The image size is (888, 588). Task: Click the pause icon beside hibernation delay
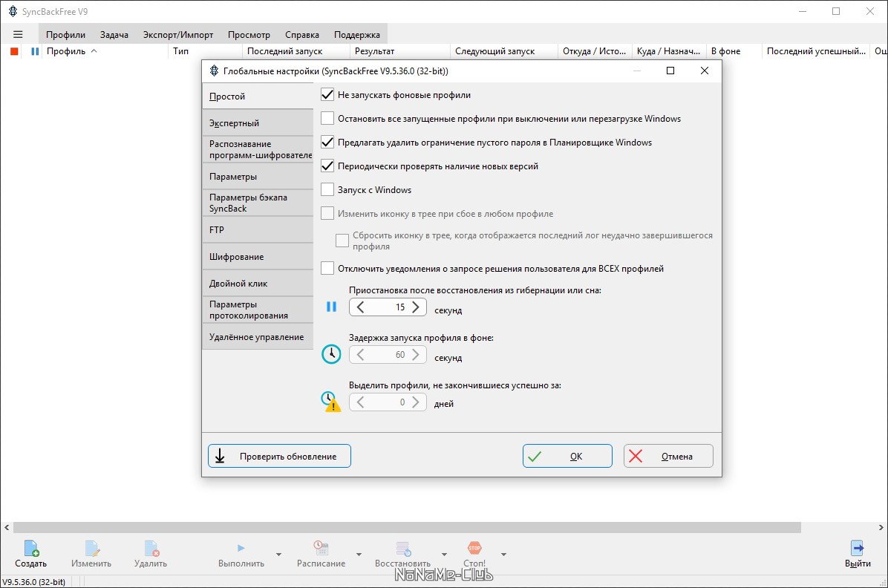(x=331, y=307)
